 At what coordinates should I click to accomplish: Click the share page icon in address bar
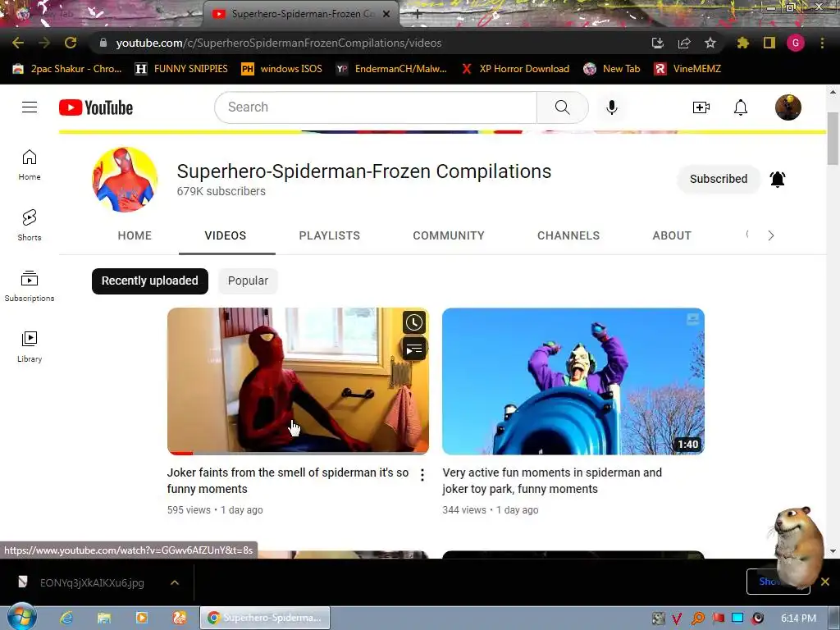click(684, 43)
